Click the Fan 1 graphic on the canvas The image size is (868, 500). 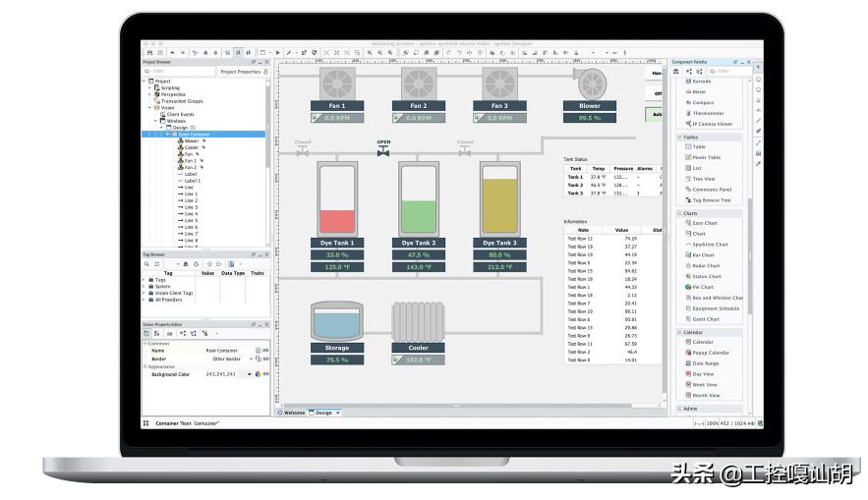[337, 83]
